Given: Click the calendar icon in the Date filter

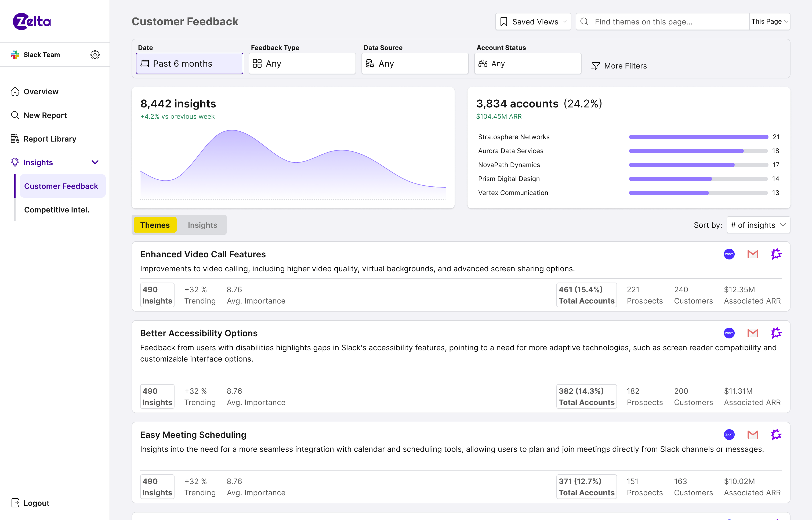Looking at the screenshot, I should (x=145, y=63).
